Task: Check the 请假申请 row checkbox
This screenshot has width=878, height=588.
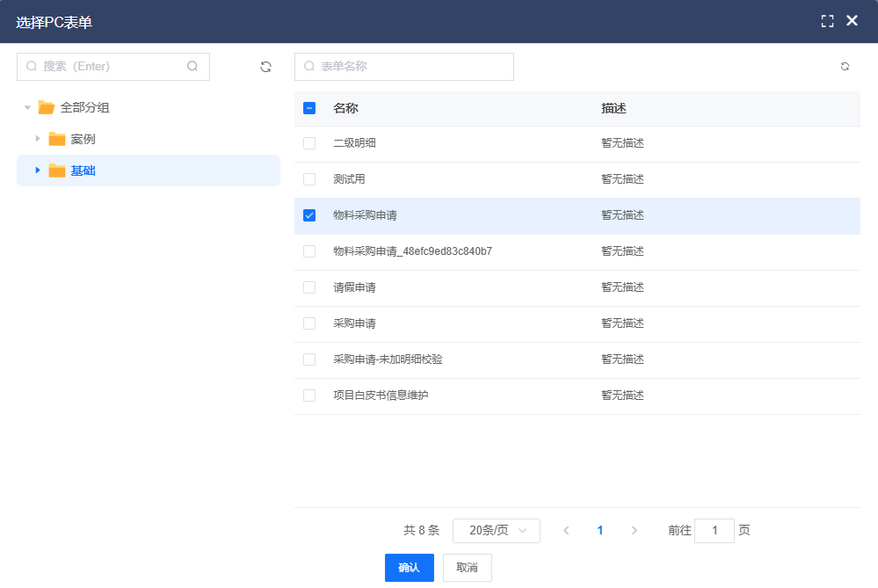Action: [309, 287]
